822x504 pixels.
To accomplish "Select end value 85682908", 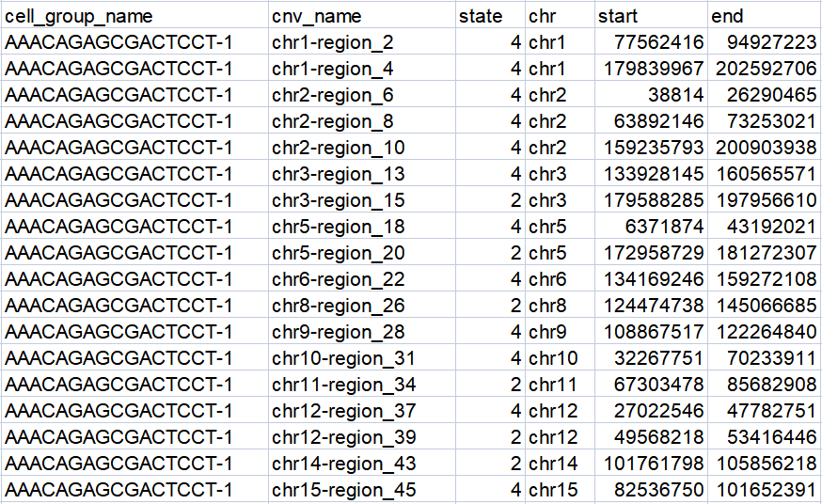I will coord(765,384).
